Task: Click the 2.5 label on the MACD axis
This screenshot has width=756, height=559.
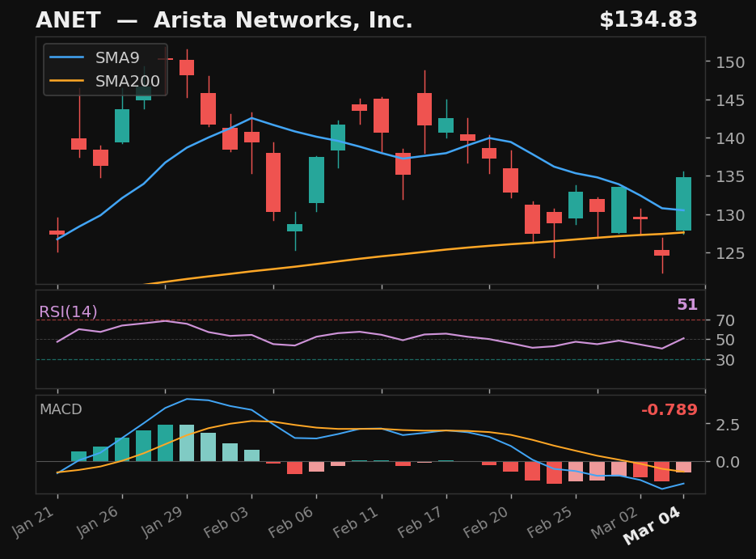Action: pyautogui.click(x=726, y=423)
